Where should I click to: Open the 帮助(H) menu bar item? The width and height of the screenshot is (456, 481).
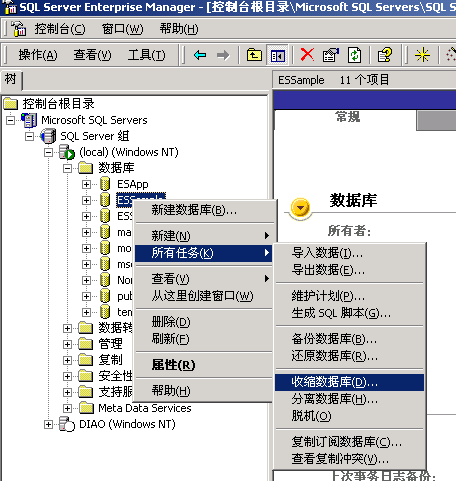(x=179, y=29)
